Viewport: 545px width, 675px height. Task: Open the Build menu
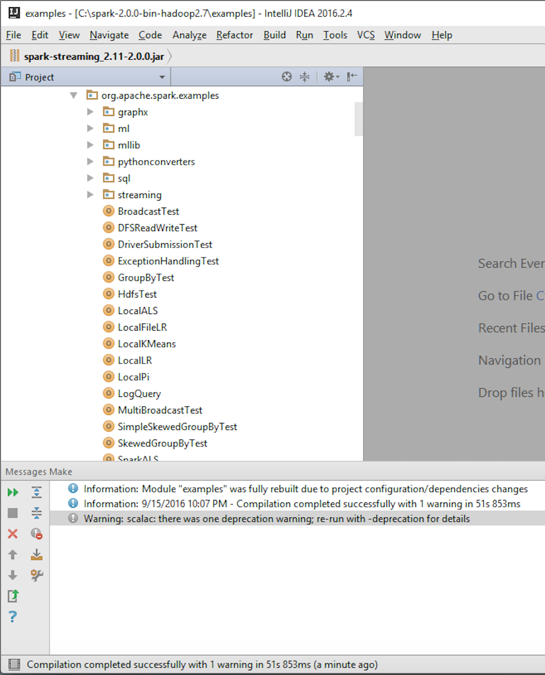click(275, 35)
